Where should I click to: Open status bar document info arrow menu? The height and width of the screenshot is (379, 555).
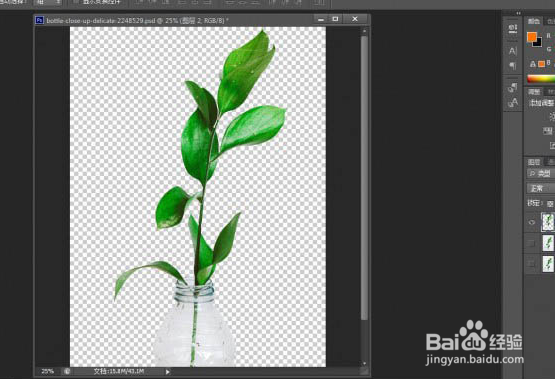pyautogui.click(x=167, y=372)
